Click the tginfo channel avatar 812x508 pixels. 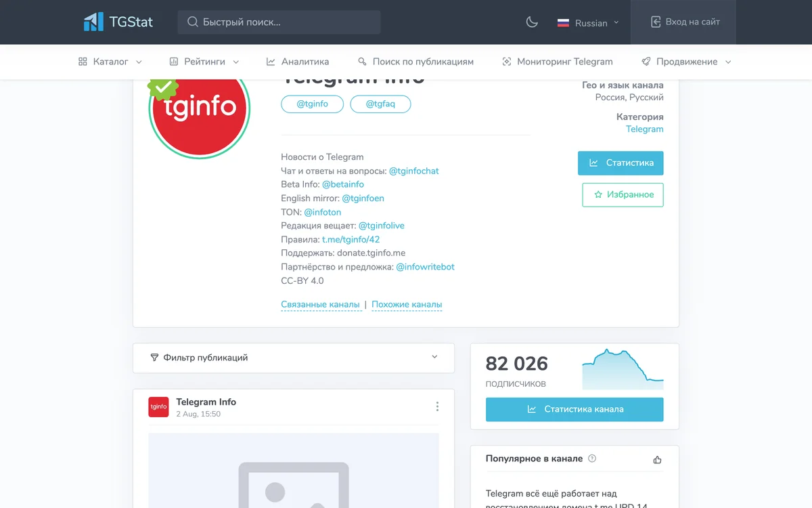click(x=200, y=108)
